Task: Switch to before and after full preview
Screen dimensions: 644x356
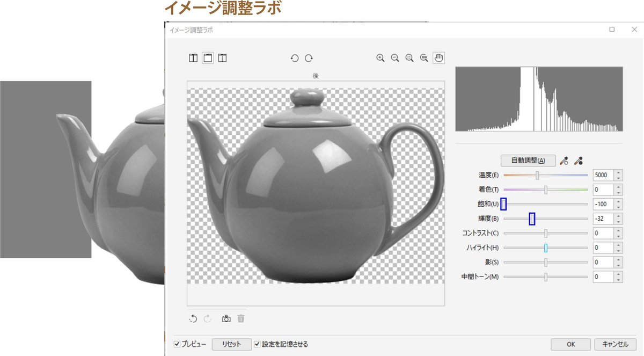Action: (x=193, y=58)
